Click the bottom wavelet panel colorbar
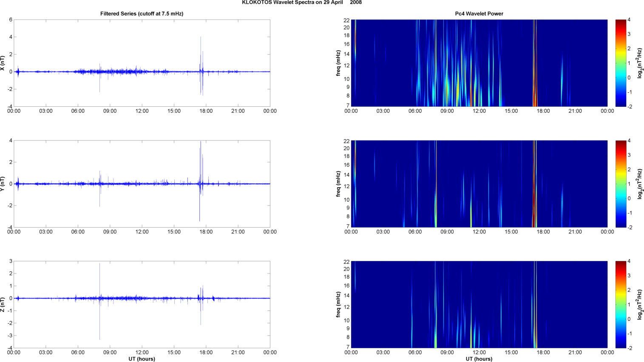Viewport: 644px width, 362px height. coord(621,305)
